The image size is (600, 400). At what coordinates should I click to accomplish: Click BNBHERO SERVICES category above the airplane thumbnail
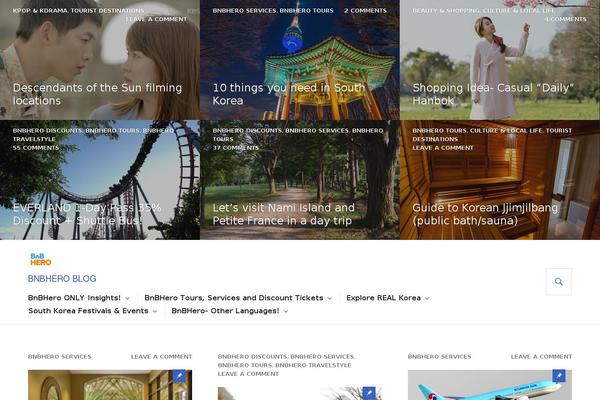click(x=439, y=357)
